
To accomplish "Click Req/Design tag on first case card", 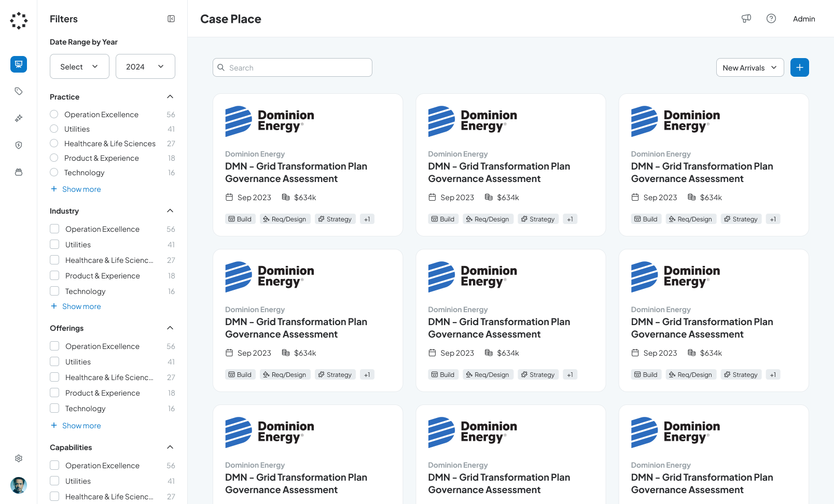I will [x=285, y=219].
